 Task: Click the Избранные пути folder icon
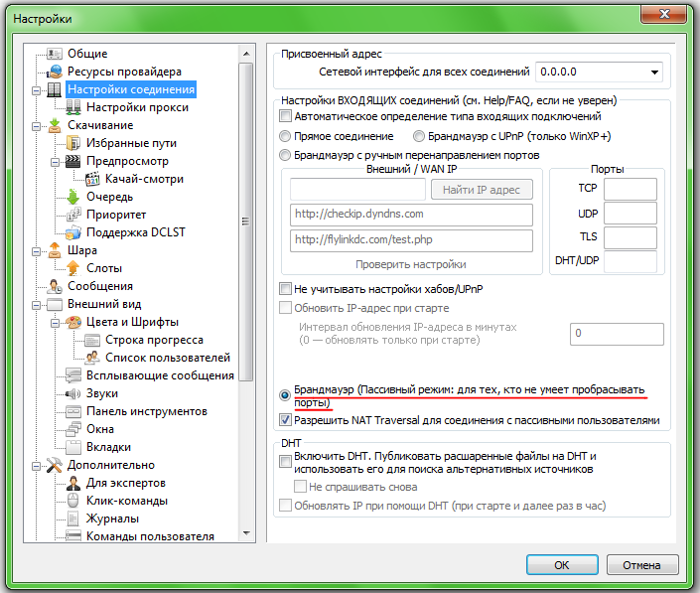pos(72,143)
